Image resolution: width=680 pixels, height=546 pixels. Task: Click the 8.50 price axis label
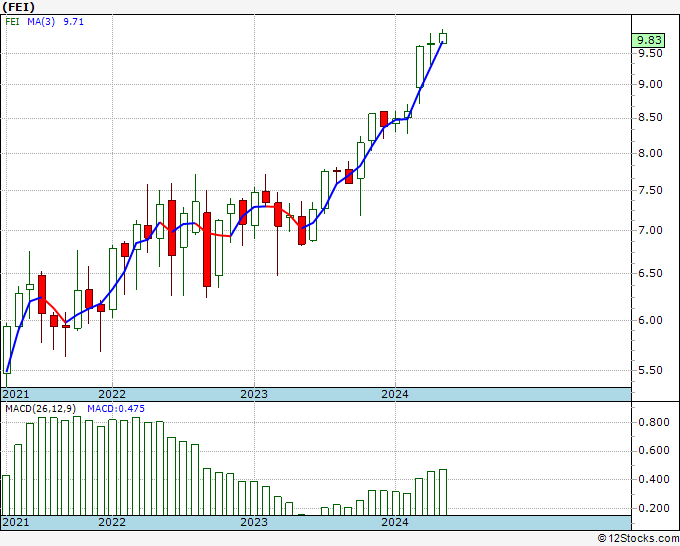coord(650,118)
